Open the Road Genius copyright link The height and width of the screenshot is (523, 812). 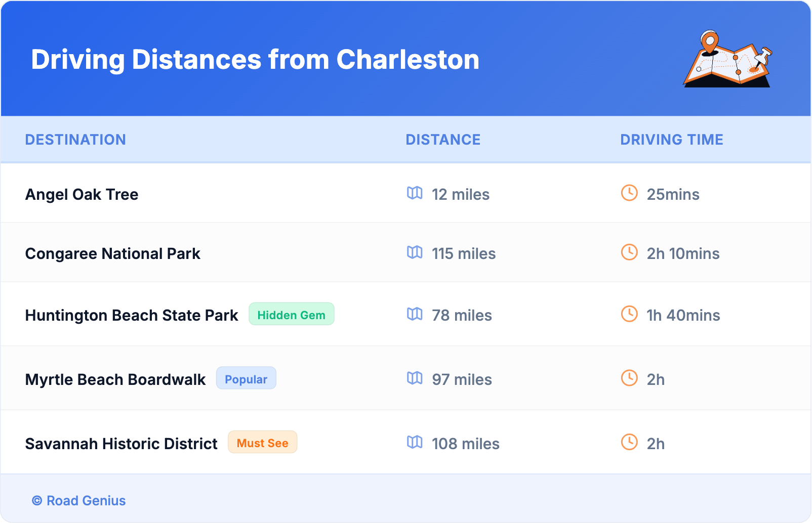79,501
